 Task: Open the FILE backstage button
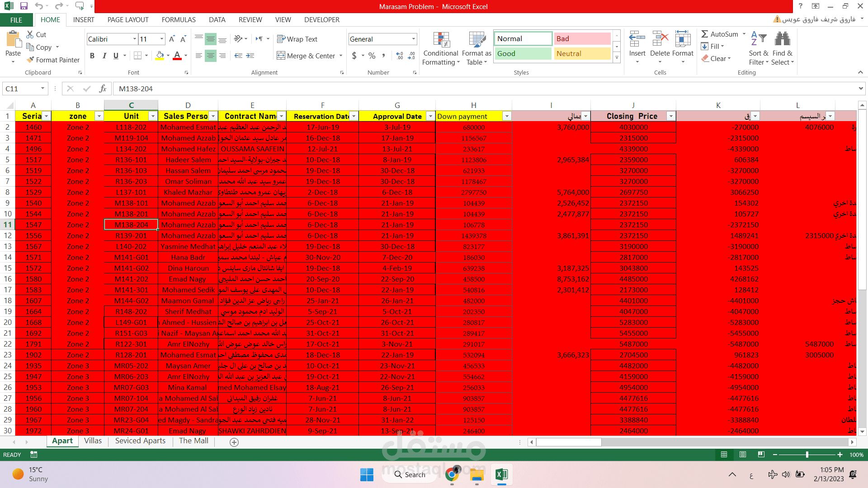point(16,20)
